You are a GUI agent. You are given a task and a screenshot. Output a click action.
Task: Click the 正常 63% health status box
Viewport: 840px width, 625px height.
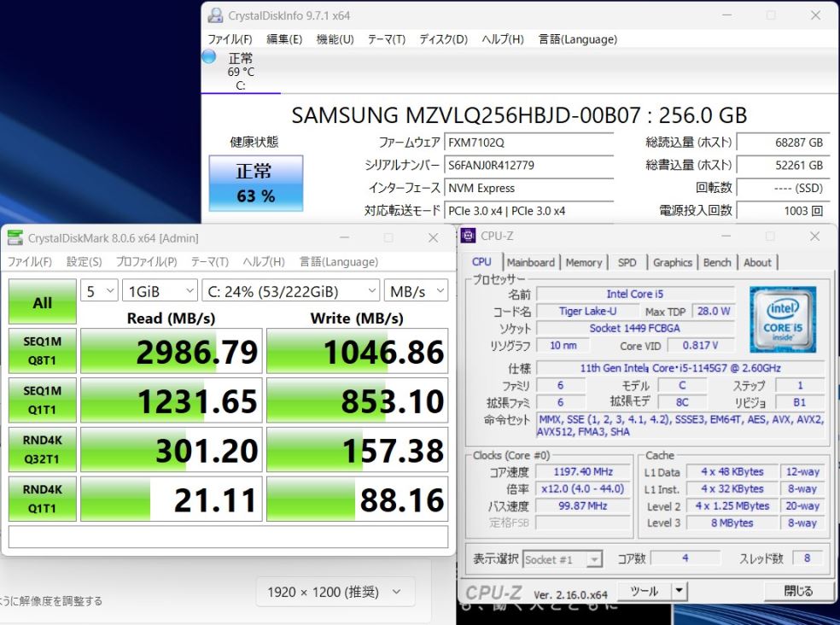coord(255,183)
